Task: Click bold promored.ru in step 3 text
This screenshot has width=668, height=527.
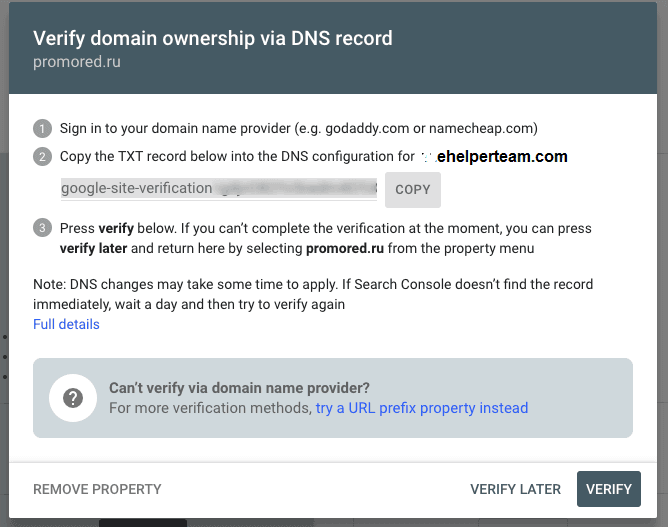Action: pos(345,248)
